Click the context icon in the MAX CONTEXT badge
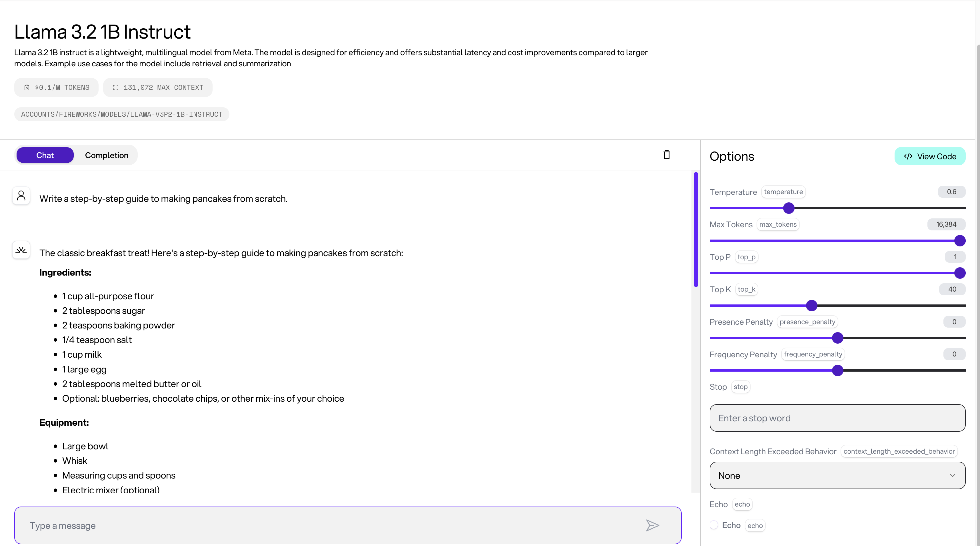980x546 pixels. [116, 87]
